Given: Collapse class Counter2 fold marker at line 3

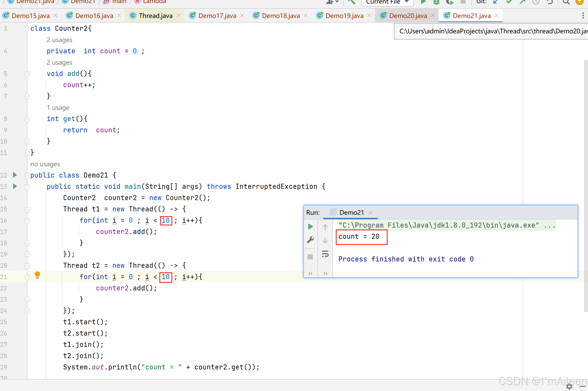Looking at the screenshot, I should click(x=27, y=29).
